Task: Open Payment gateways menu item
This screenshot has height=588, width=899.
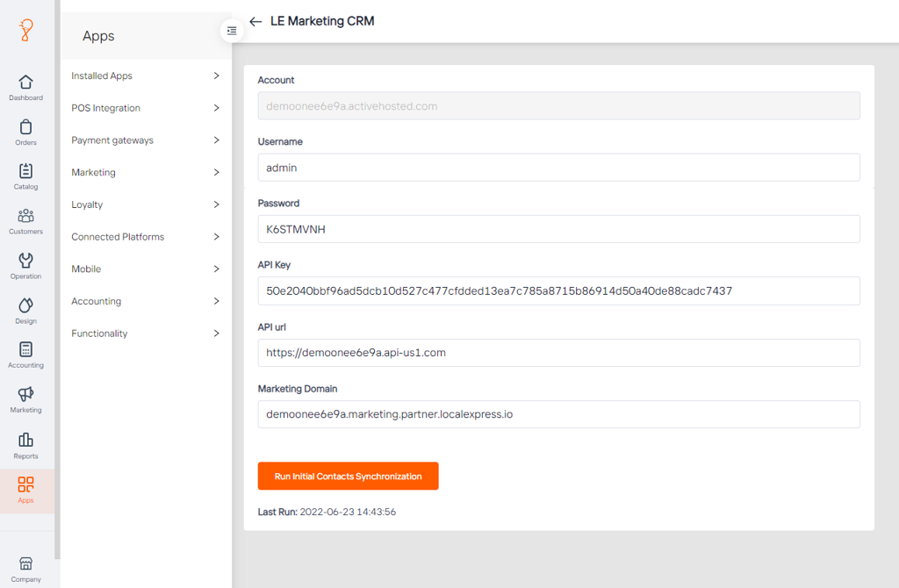Action: pos(146,140)
